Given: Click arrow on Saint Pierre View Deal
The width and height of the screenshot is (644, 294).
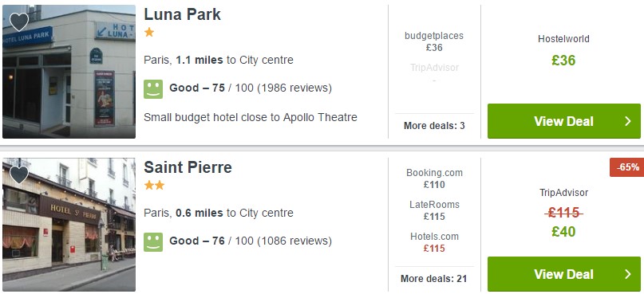Looking at the screenshot, I should pyautogui.click(x=627, y=274).
